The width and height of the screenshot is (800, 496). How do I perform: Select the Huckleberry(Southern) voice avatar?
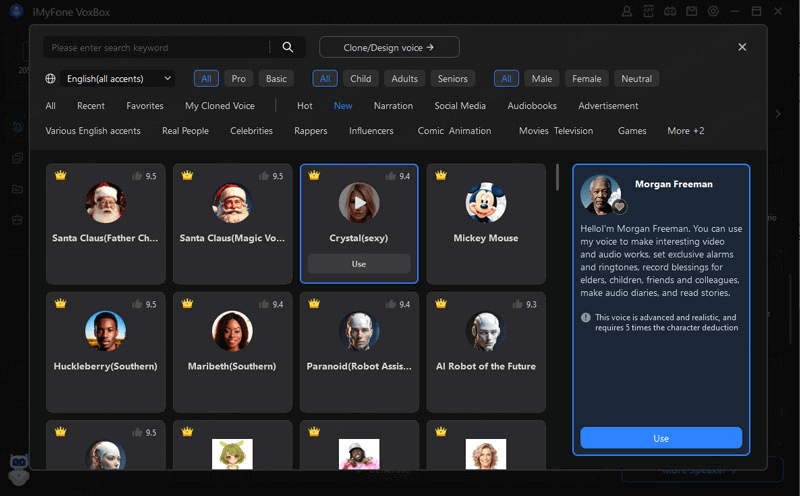(x=106, y=331)
